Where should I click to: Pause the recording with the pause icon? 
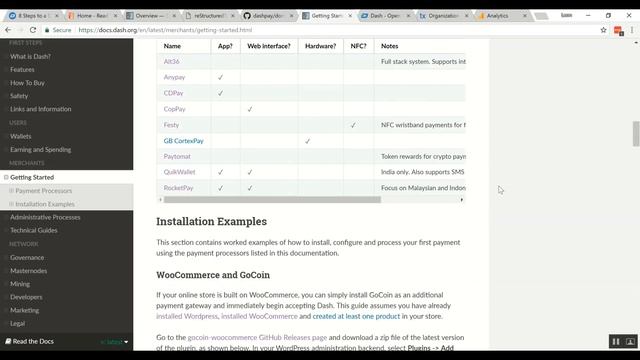[616, 341]
